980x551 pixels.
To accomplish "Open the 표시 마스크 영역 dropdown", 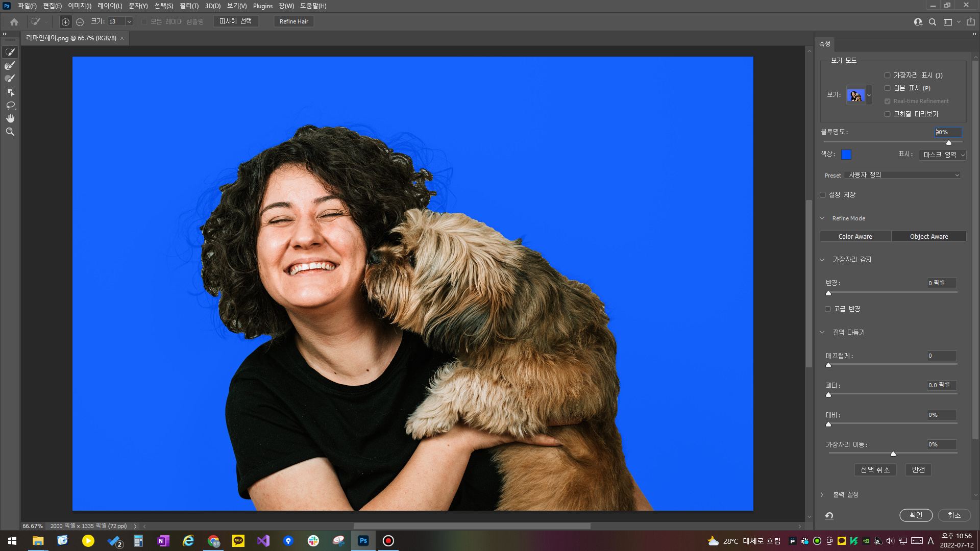I will coord(943,155).
